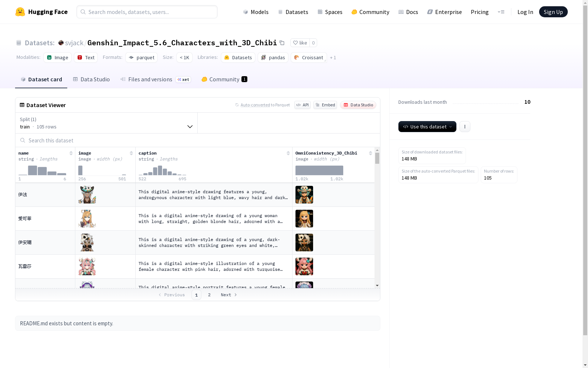Viewport: 588px width, 368px height.
Task: Open the 伊法 row image thumbnail
Action: coord(87,195)
